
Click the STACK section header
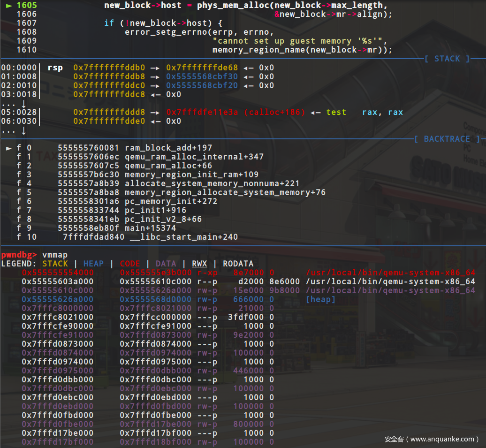click(x=447, y=59)
